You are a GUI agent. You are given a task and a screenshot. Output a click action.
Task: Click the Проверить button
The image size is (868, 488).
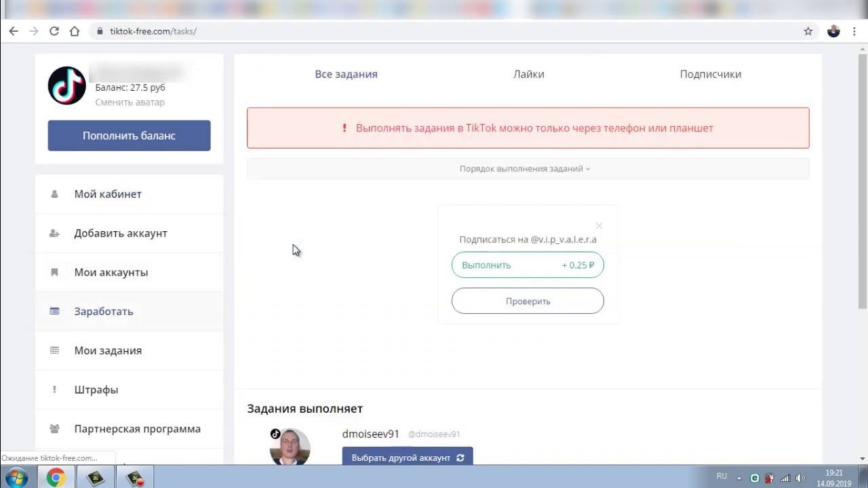pyautogui.click(x=528, y=301)
